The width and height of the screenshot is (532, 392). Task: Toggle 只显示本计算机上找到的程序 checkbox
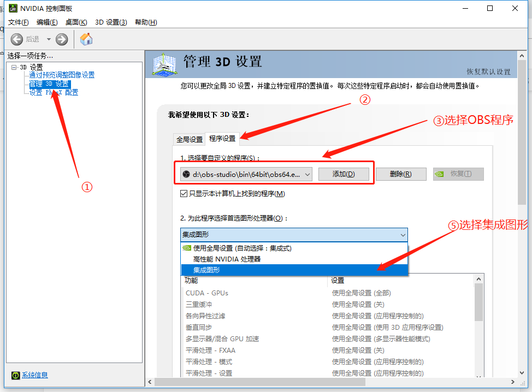tap(184, 194)
